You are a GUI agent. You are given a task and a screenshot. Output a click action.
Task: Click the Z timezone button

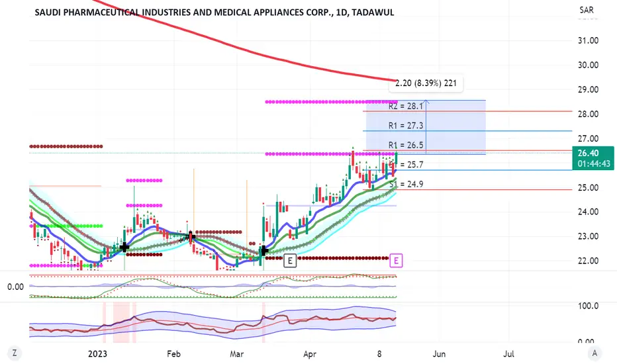15,353
